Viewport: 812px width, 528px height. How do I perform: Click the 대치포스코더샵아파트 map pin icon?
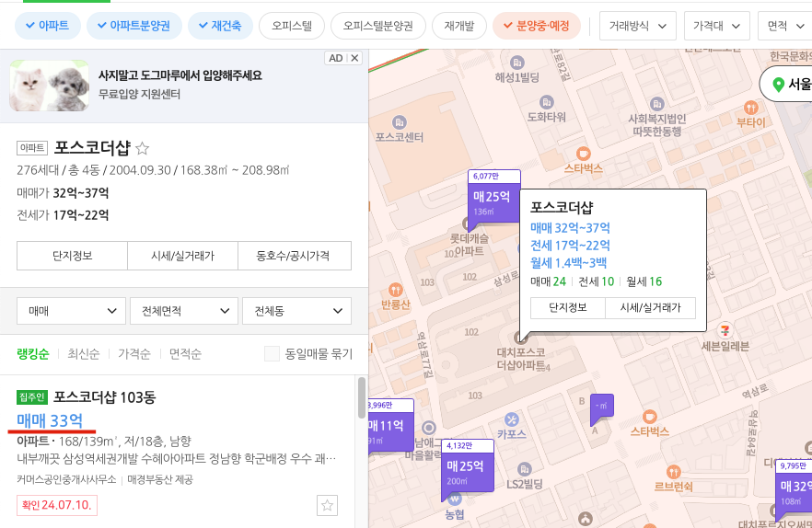pyautogui.click(x=521, y=338)
